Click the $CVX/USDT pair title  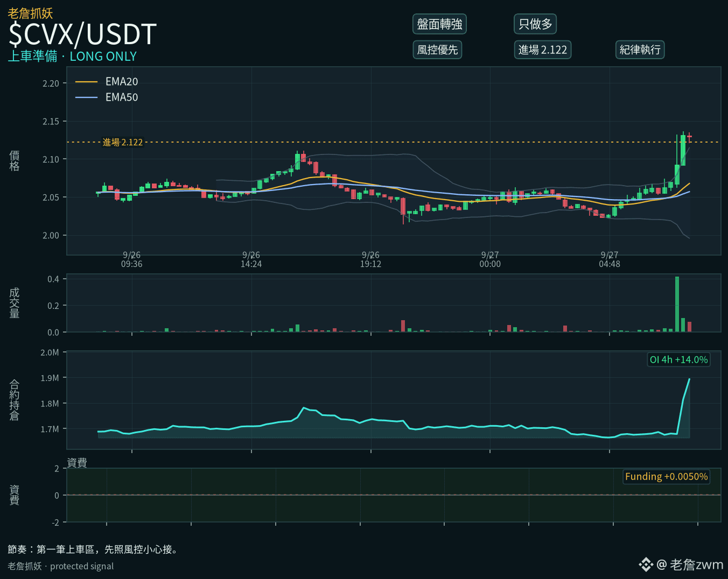pyautogui.click(x=82, y=34)
